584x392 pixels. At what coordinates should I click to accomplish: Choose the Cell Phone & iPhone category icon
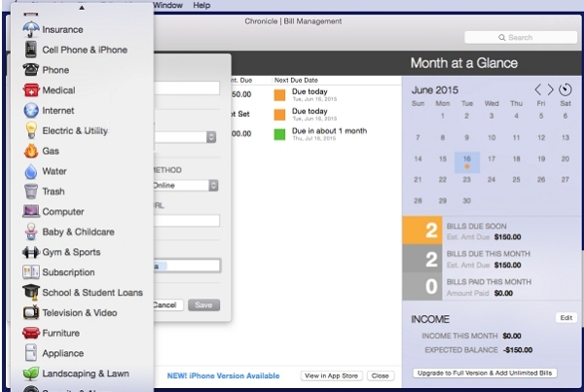30,50
